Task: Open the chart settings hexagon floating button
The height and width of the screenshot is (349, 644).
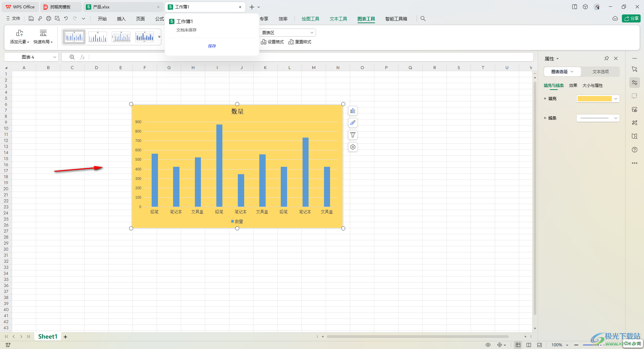Action: 353,147
